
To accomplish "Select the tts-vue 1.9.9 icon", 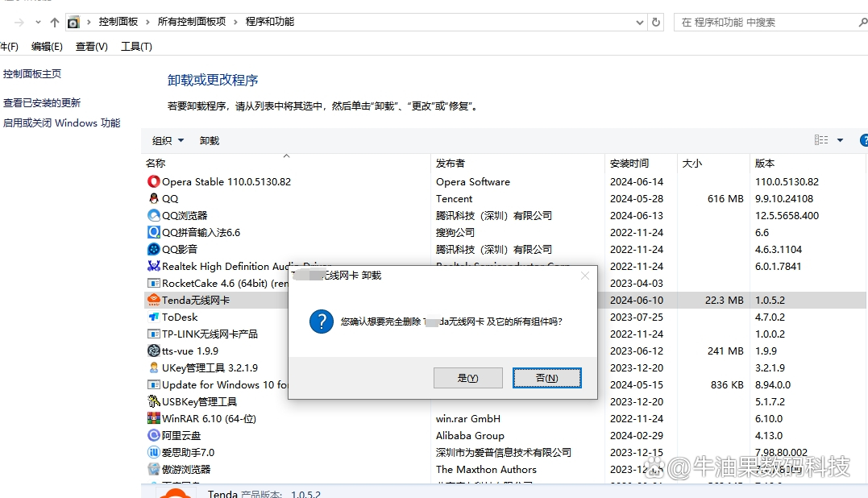I will 153,351.
